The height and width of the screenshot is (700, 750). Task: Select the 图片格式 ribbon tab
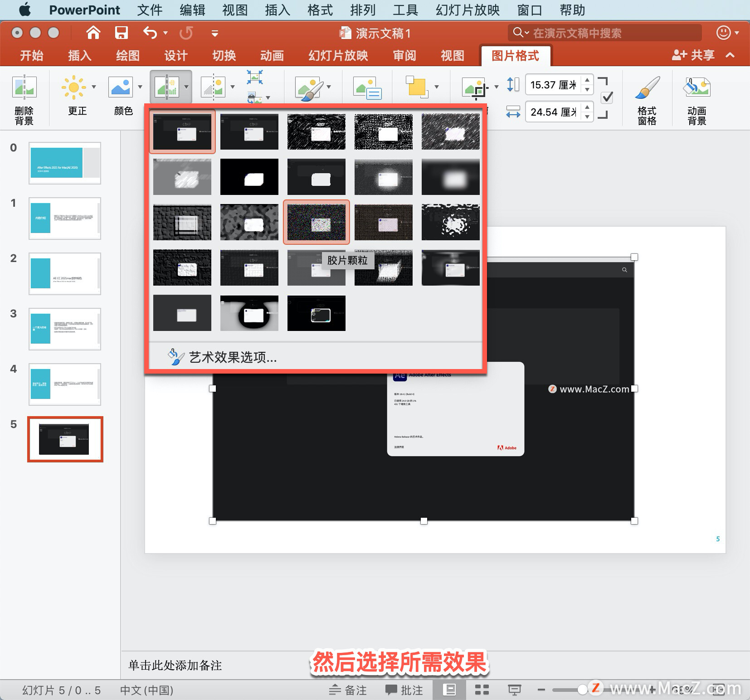pyautogui.click(x=516, y=55)
